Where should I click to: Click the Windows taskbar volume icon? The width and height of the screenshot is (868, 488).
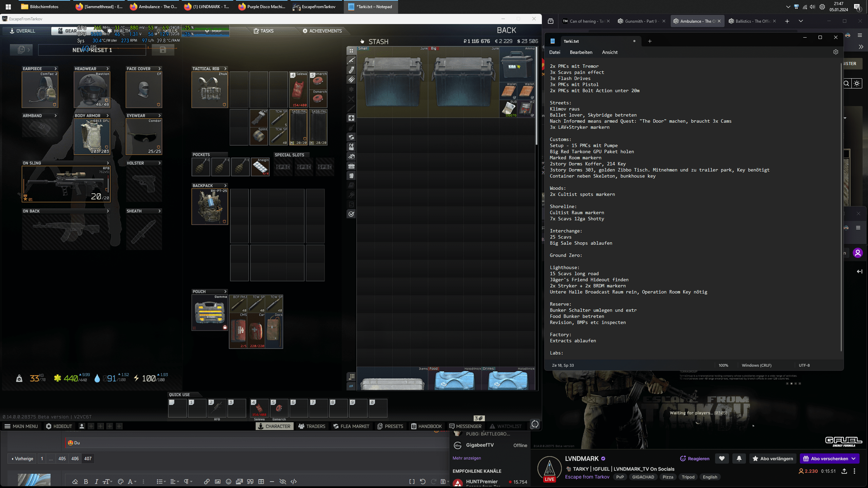(812, 7)
